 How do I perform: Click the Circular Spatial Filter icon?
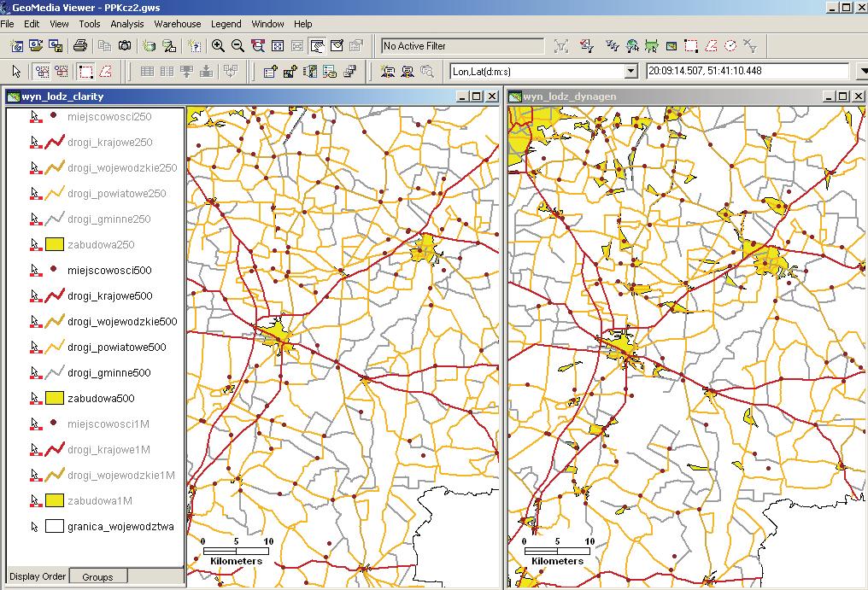[x=730, y=45]
